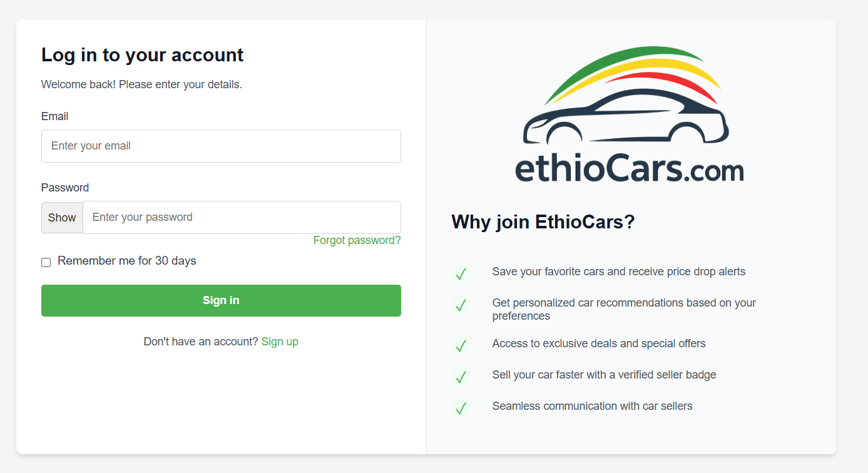868x473 pixels.
Task: Click the Email field label
Action: (54, 116)
